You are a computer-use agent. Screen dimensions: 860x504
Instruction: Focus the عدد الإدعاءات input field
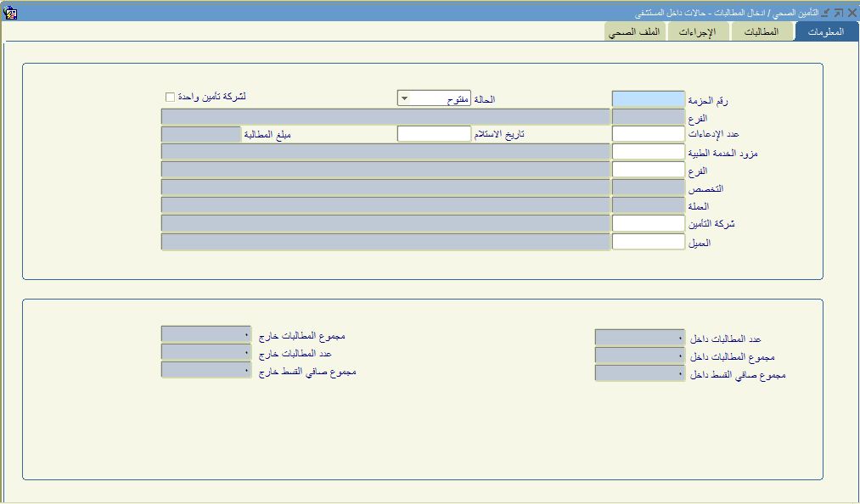coord(648,134)
